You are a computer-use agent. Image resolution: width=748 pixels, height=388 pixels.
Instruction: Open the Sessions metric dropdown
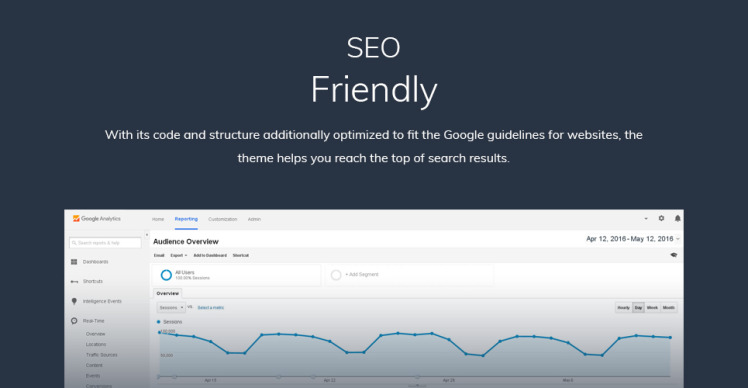tap(171, 308)
